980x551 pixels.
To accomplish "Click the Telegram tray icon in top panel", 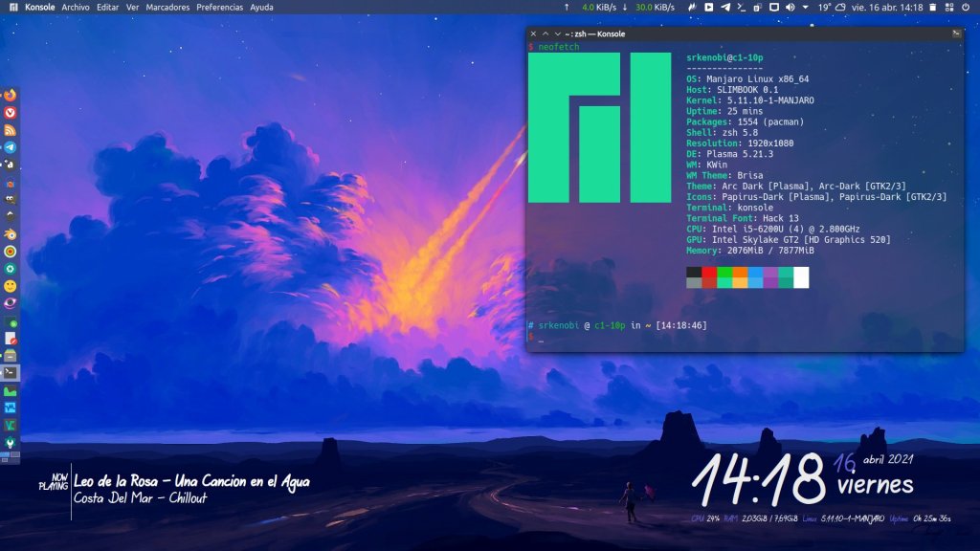I will [x=724, y=8].
